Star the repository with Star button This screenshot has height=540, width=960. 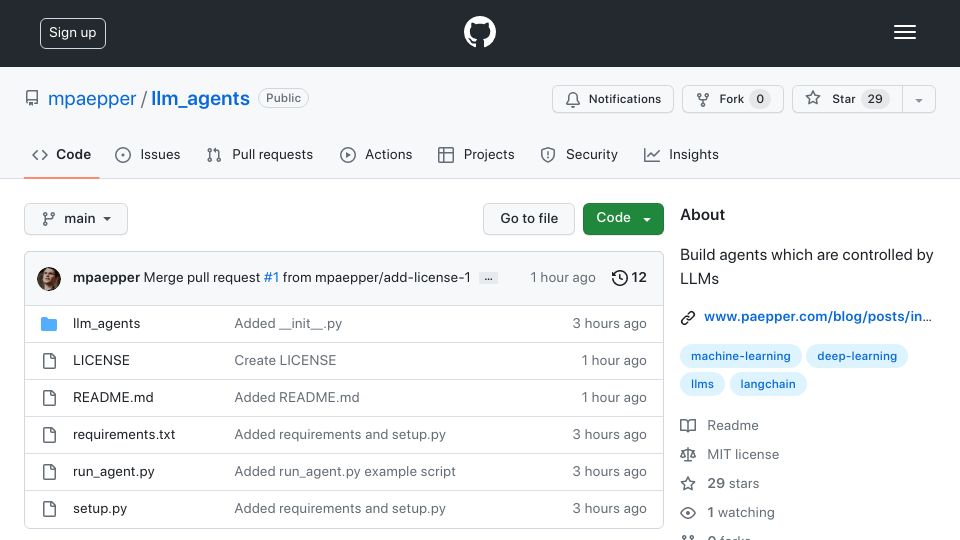847,99
